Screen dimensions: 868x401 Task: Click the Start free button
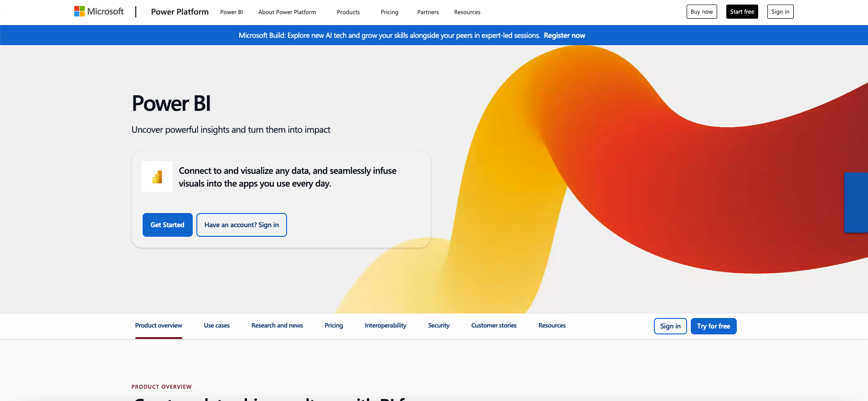pos(742,12)
